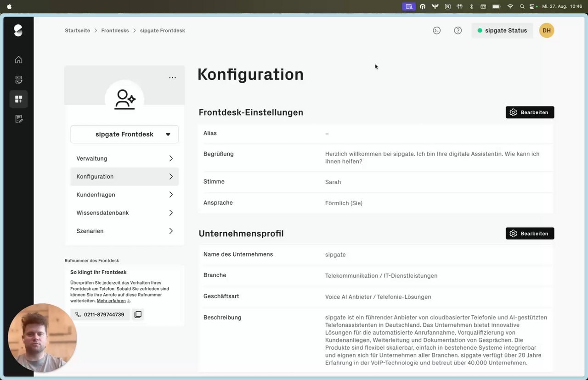Image resolution: width=588 pixels, height=380 pixels.
Task: Click the Alias label in settings
Action: (210, 133)
